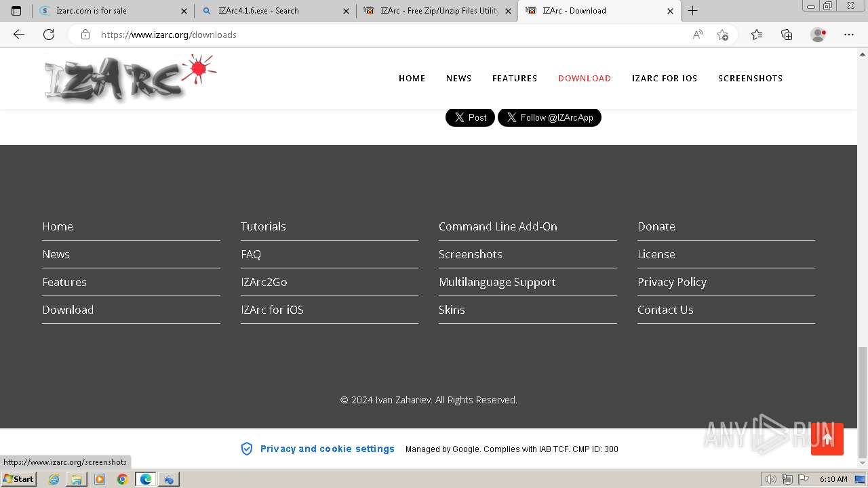868x488 pixels.
Task: Open SCREENSHOTS in the top navigation
Action: pos(750,79)
